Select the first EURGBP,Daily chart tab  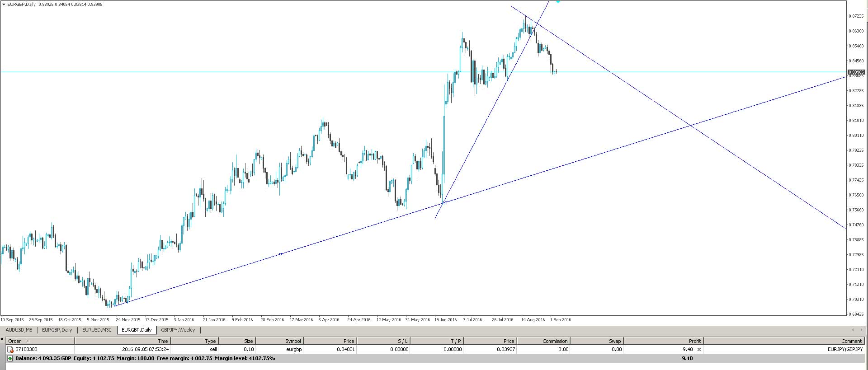57,330
